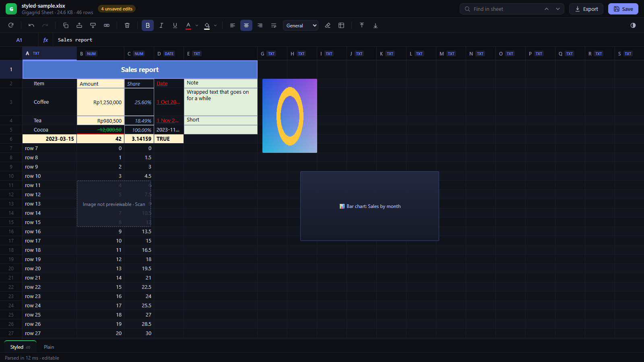The image size is (644, 362).
Task: Toggle italic formatting
Action: (161, 25)
